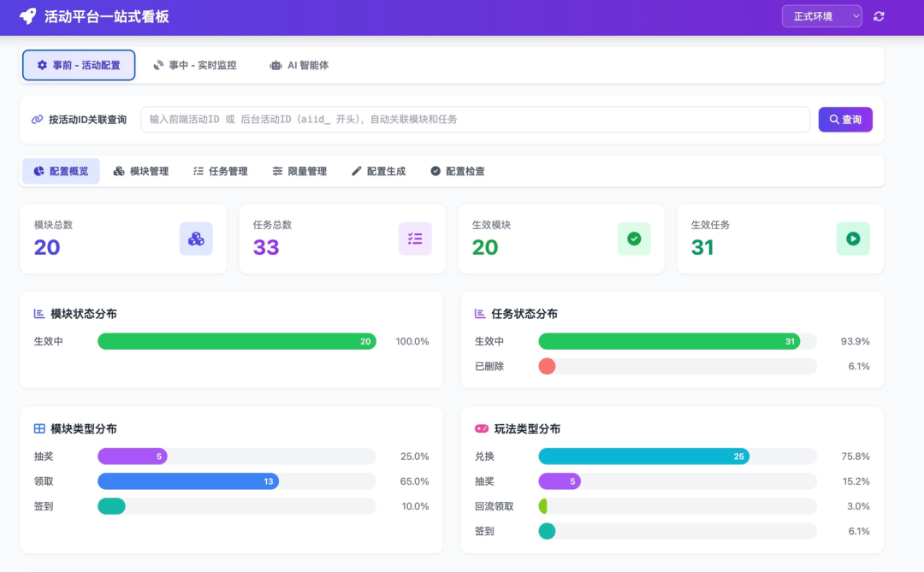Select the 模块管理 sub-tab
Image resolution: width=924 pixels, height=572 pixels.
(141, 171)
